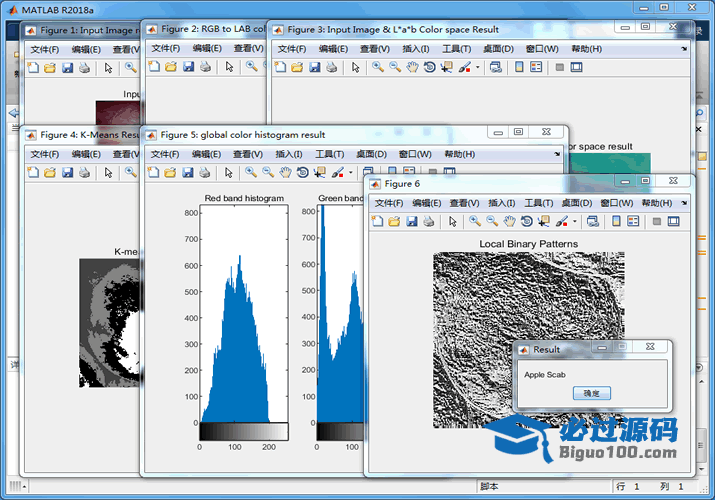Open file using folder icon in Figure 4
715x500 pixels.
49,173
